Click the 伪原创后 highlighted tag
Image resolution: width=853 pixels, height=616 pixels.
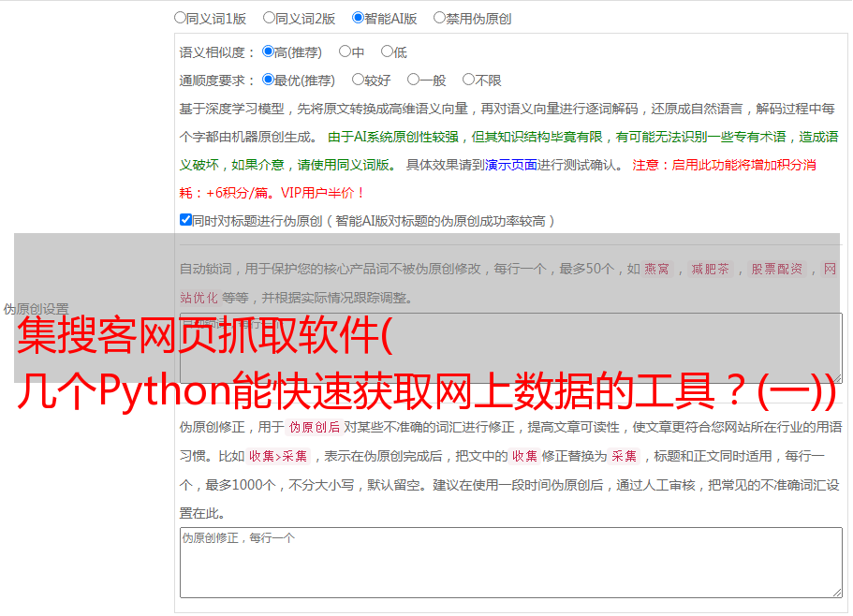coord(315,427)
